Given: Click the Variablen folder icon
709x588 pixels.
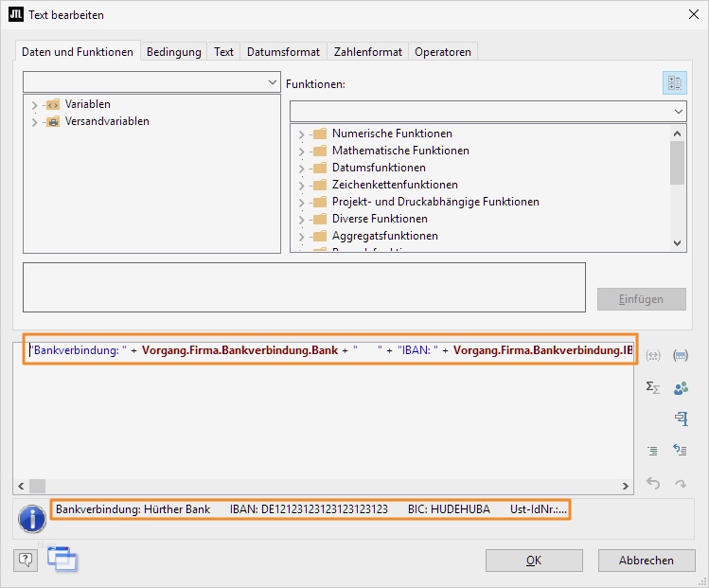Looking at the screenshot, I should tap(53, 104).
